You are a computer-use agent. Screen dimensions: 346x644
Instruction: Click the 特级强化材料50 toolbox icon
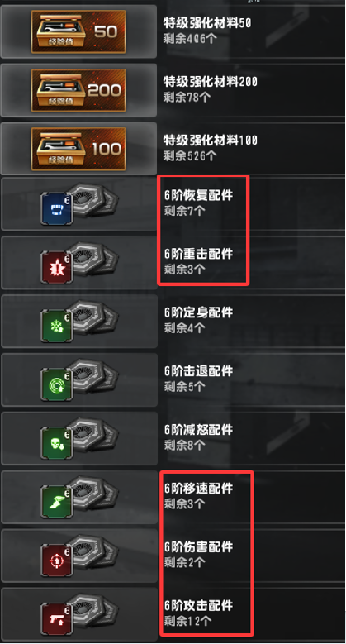click(x=78, y=31)
